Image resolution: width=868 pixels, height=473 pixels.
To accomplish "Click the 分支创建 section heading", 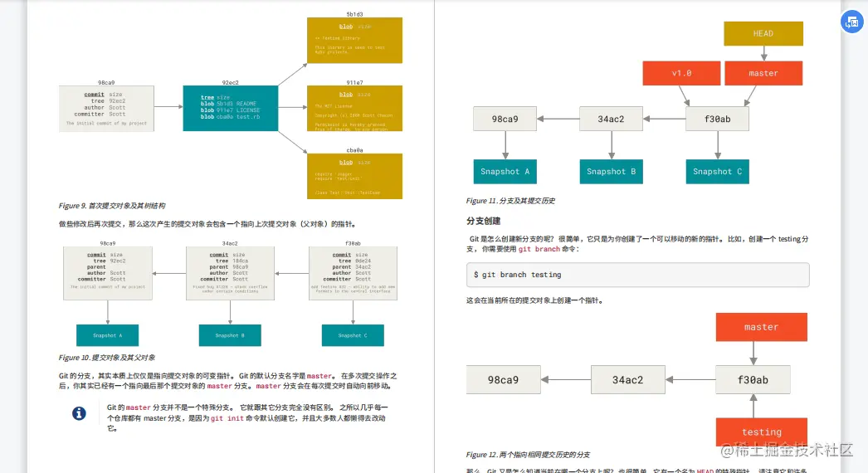I will pos(483,221).
